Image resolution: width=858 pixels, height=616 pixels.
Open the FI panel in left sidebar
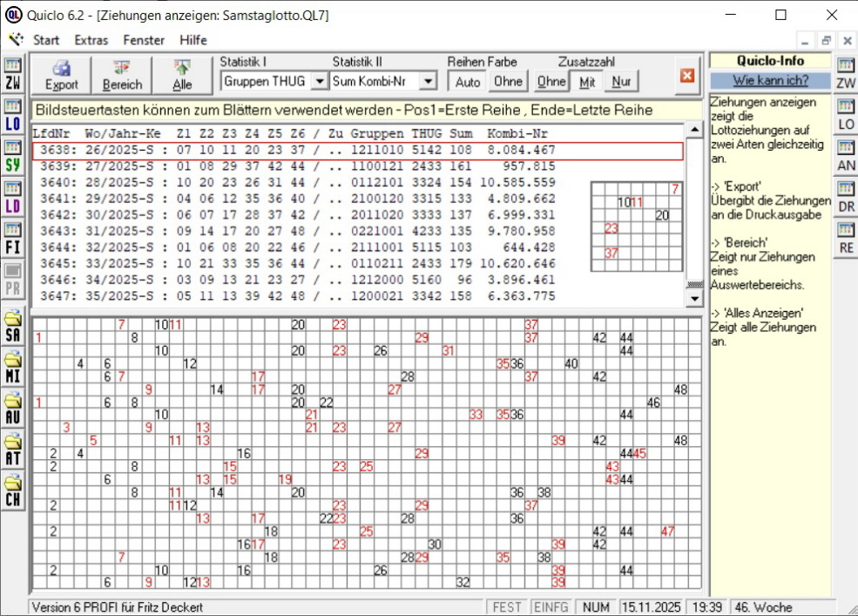pos(13,239)
